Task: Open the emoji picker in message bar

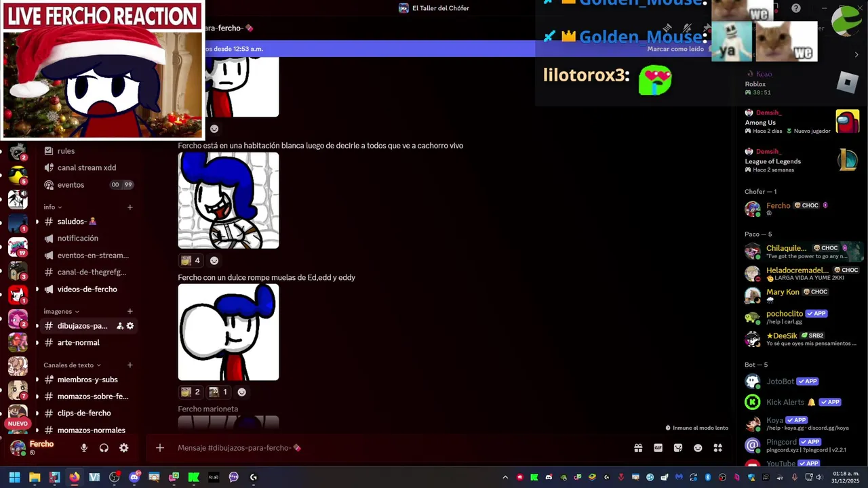Action: pos(698,448)
